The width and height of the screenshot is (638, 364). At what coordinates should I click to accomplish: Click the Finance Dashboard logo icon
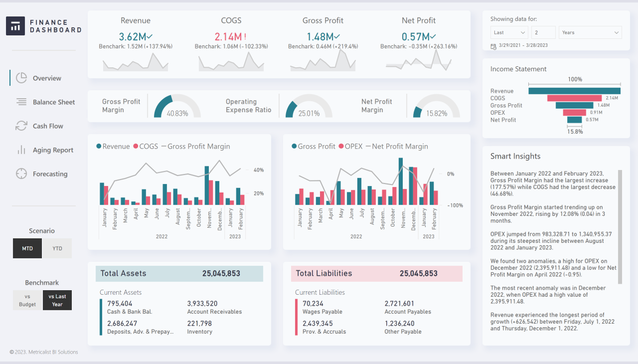pyautogui.click(x=15, y=26)
